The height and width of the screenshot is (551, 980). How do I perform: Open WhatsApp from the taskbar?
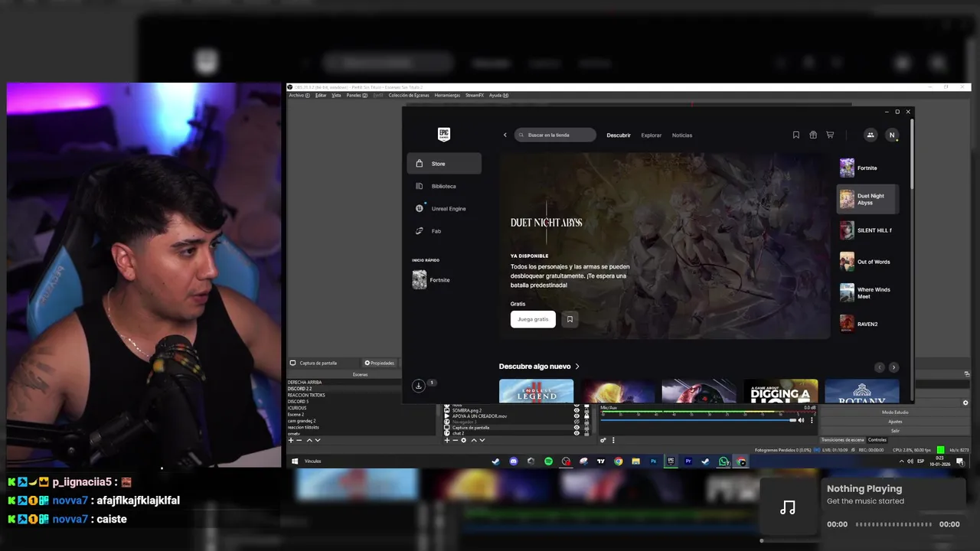(x=724, y=461)
